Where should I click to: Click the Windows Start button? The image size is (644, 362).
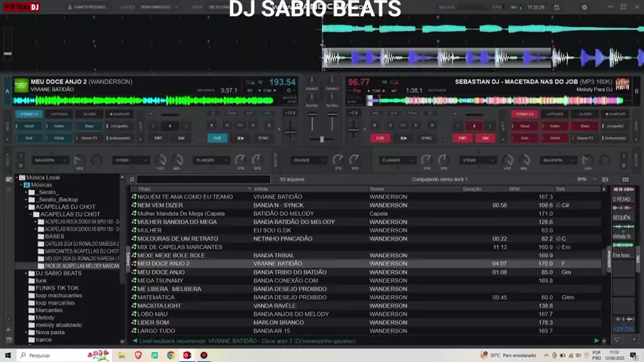[8, 355]
